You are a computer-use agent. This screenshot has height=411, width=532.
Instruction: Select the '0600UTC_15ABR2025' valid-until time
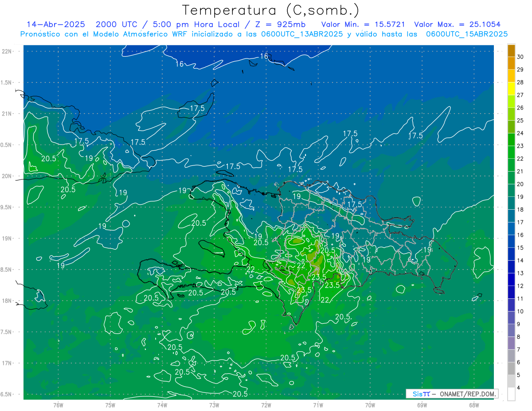466,34
